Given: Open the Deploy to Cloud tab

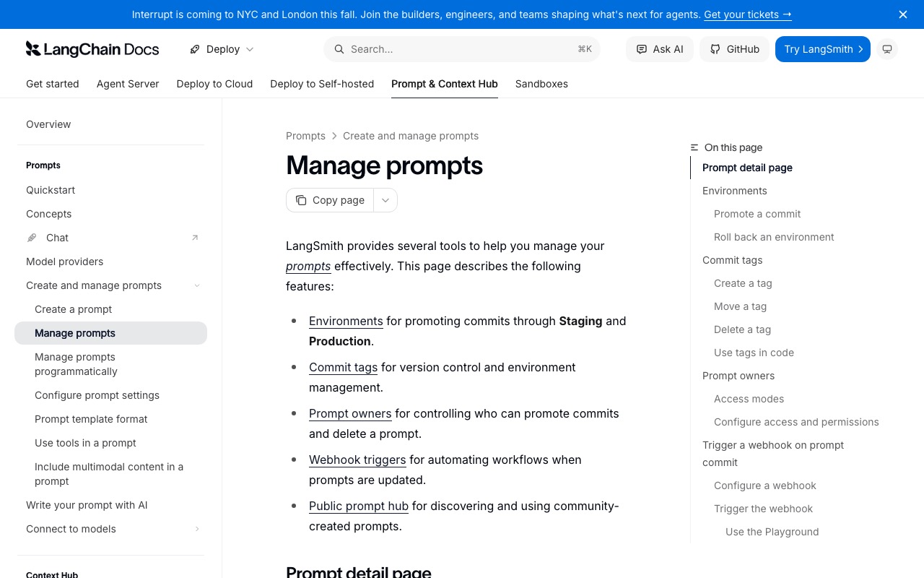Looking at the screenshot, I should click(x=214, y=84).
